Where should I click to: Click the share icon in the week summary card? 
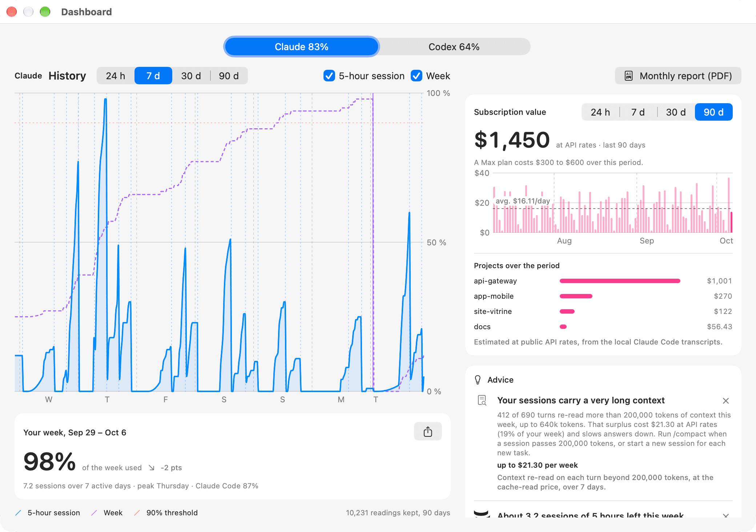(x=428, y=431)
